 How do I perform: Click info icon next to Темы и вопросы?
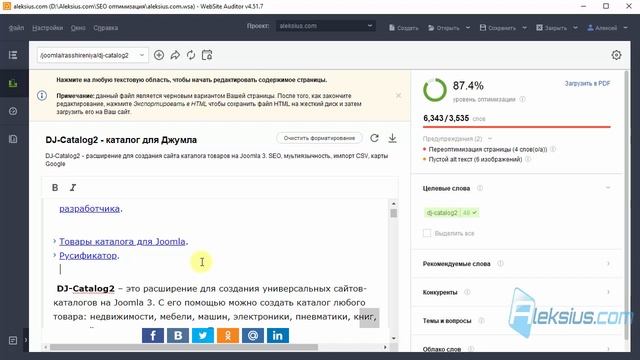481,321
